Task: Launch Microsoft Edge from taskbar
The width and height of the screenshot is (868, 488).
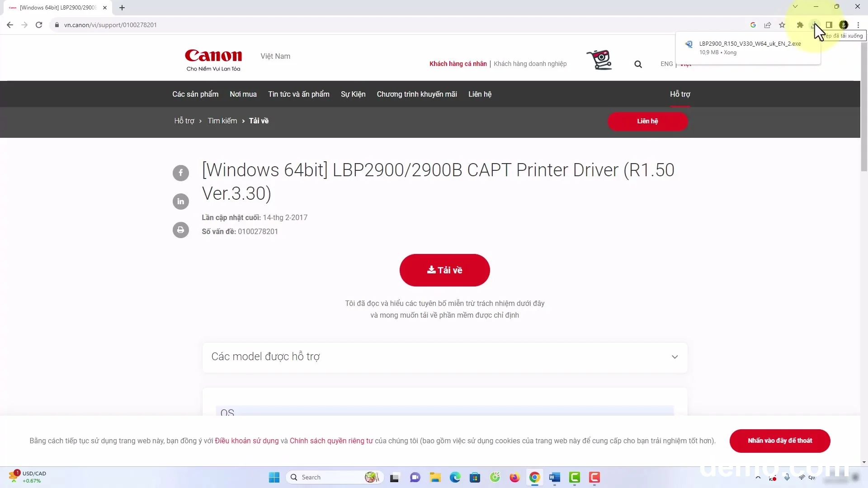Action: pos(455,477)
